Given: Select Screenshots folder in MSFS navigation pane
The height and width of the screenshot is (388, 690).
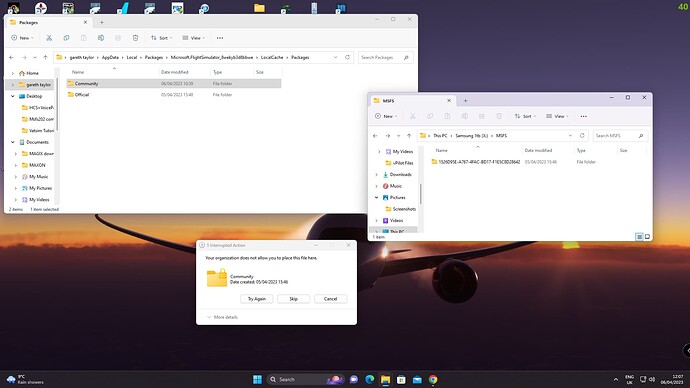Looking at the screenshot, I should tap(400, 209).
